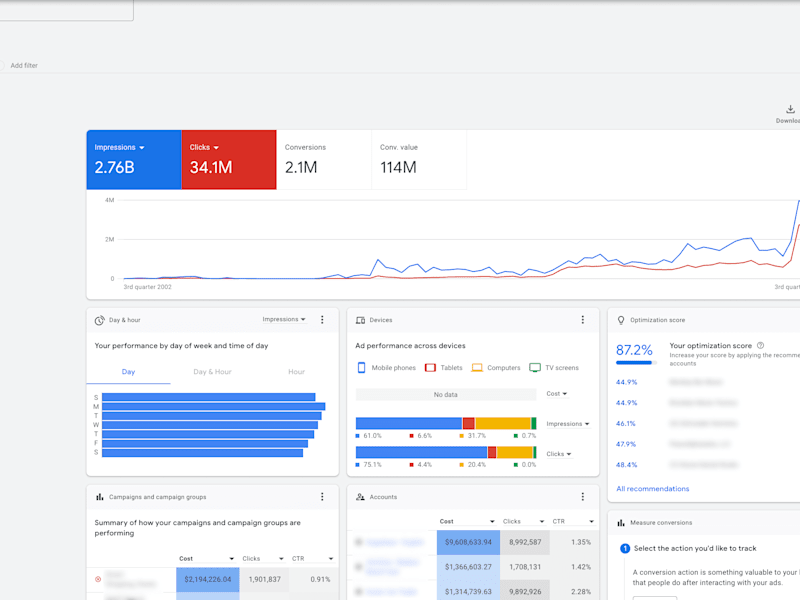Click the 1,901,837 campaign clicks cell

(x=264, y=580)
